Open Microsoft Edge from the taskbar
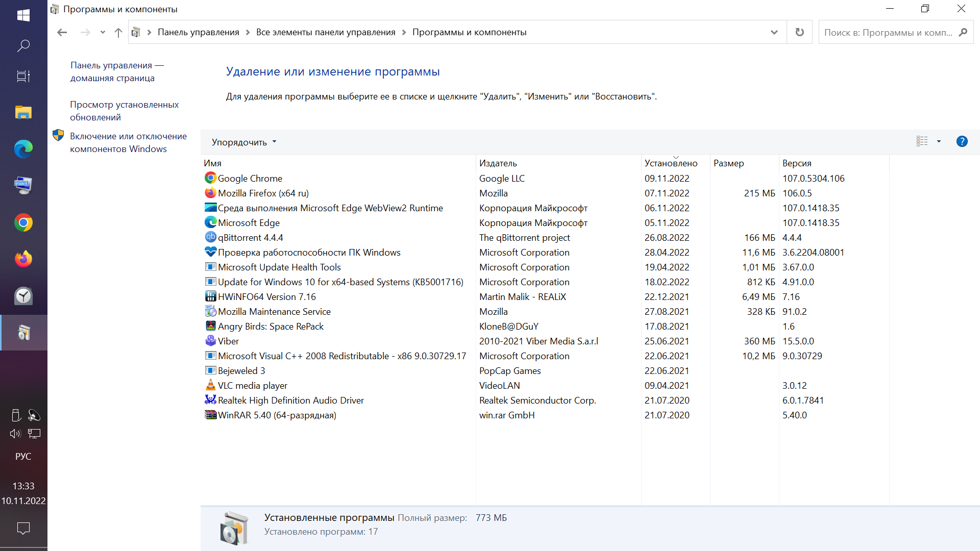 pos(23,149)
